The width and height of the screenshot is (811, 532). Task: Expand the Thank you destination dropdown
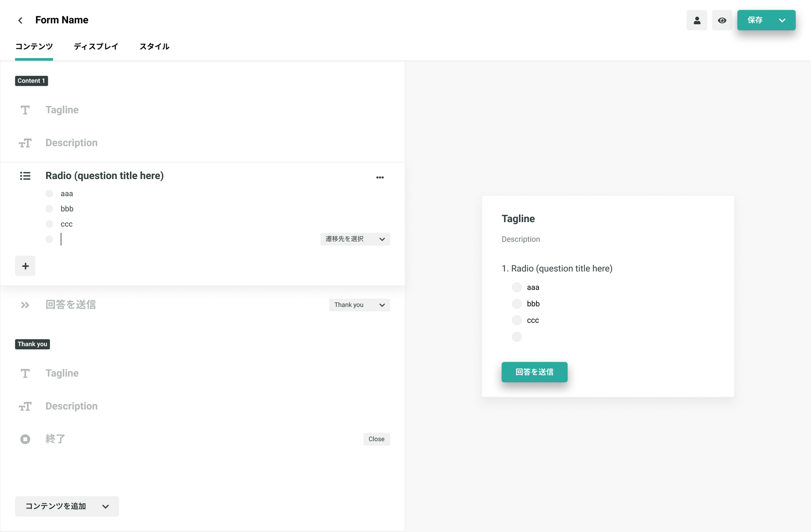click(x=359, y=305)
